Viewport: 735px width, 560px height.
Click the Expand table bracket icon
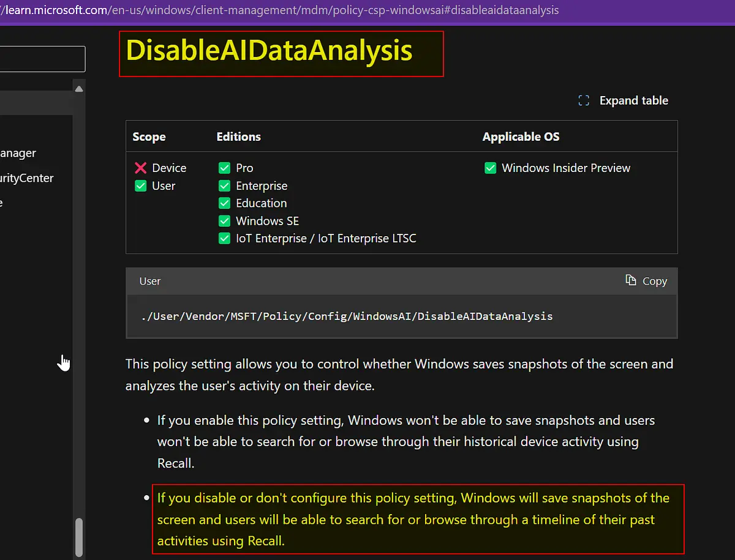584,101
